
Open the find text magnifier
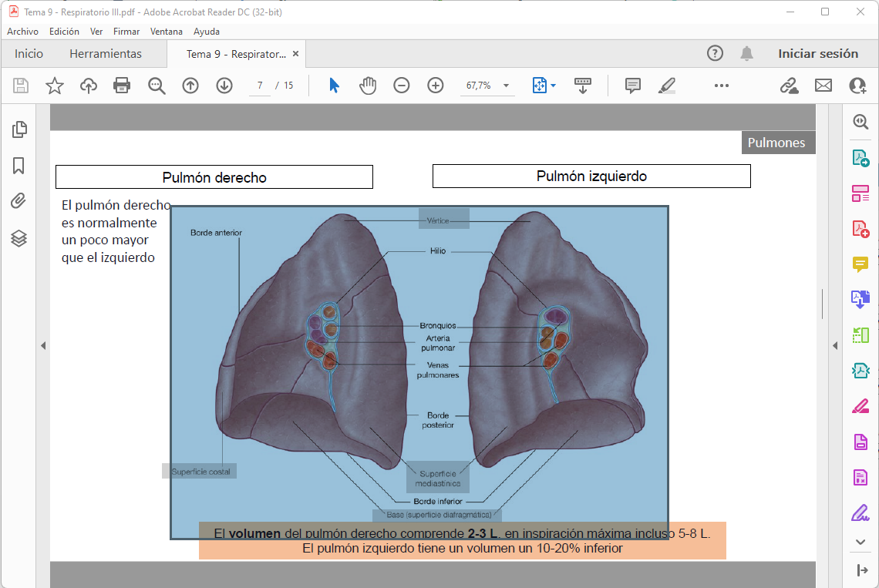(157, 86)
